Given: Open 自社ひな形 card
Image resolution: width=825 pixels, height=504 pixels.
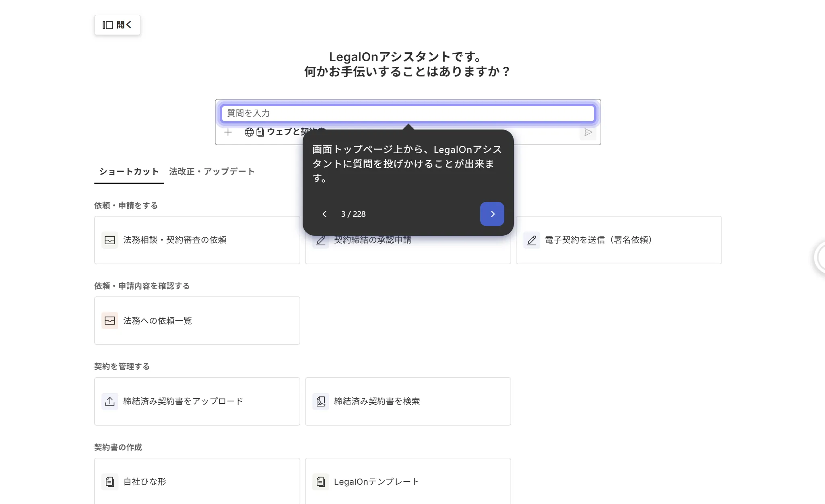Looking at the screenshot, I should [x=197, y=481].
